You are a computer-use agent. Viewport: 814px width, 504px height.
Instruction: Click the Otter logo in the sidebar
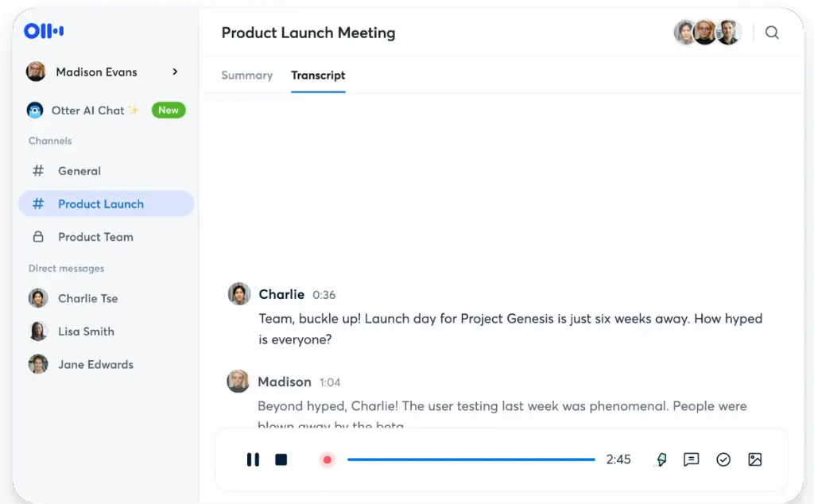(44, 31)
